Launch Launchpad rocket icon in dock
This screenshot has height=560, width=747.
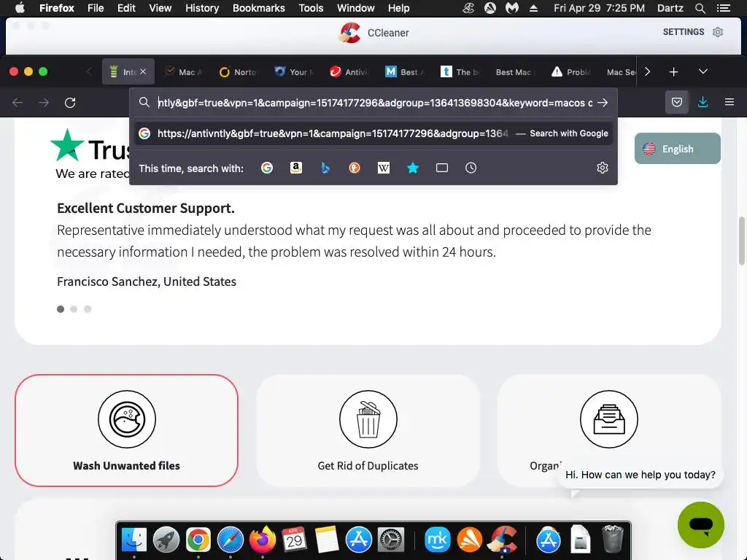[x=166, y=540]
